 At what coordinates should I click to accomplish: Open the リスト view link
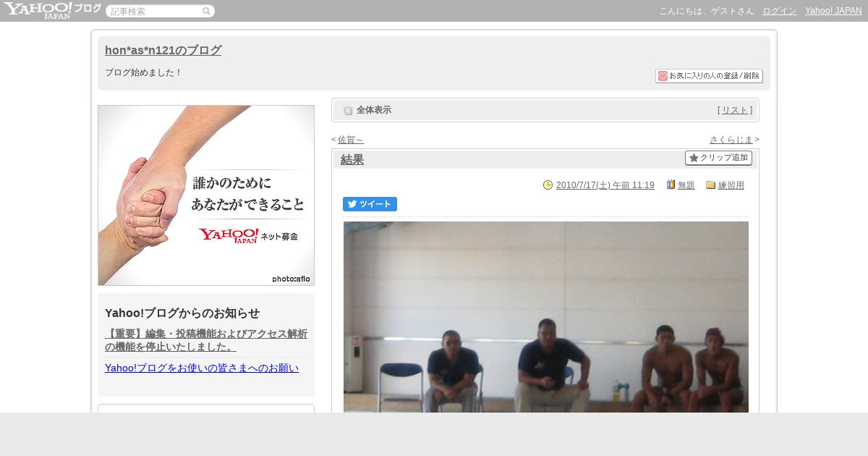[735, 110]
